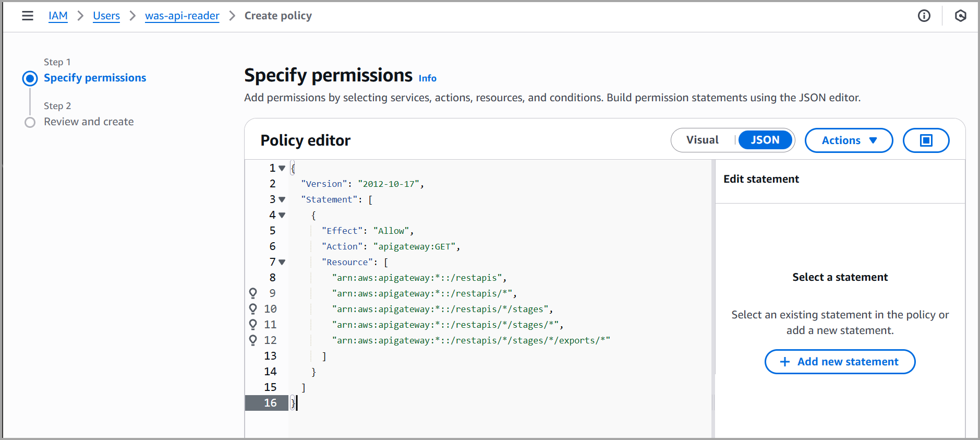Collapse the root object on line 1
Viewport: 980px width, 440px height.
[x=282, y=168]
